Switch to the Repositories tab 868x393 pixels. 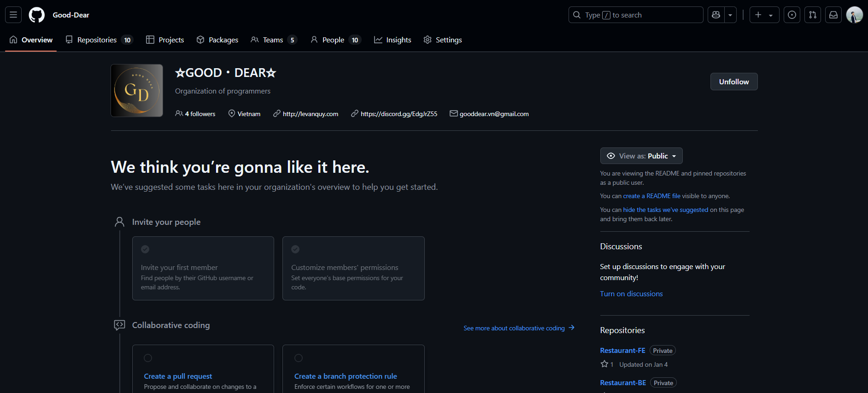point(99,40)
